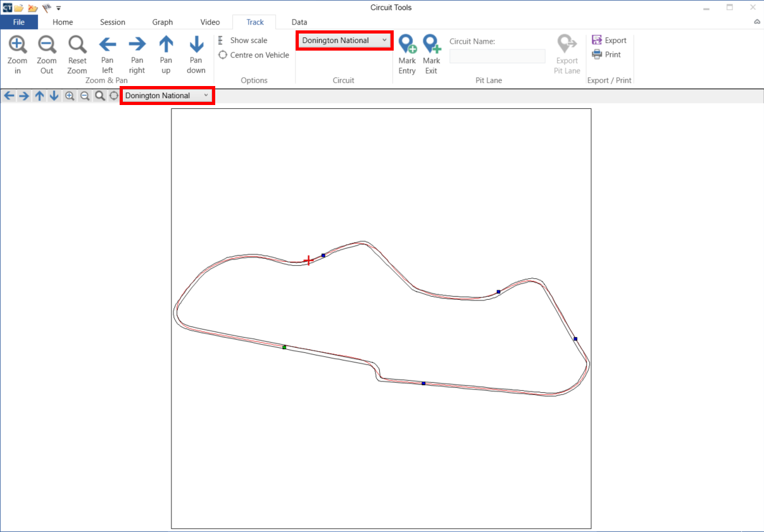764x532 pixels.
Task: Toggle the Centre on Vehicle option
Action: 254,55
